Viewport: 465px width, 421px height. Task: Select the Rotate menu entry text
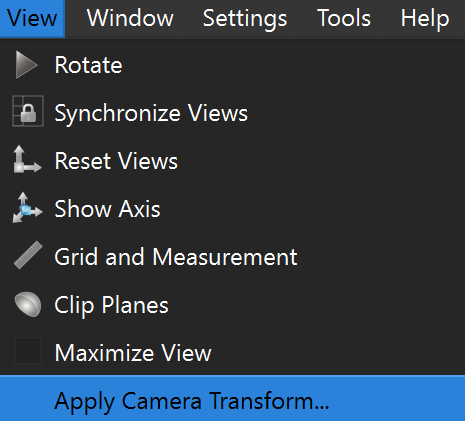88,65
